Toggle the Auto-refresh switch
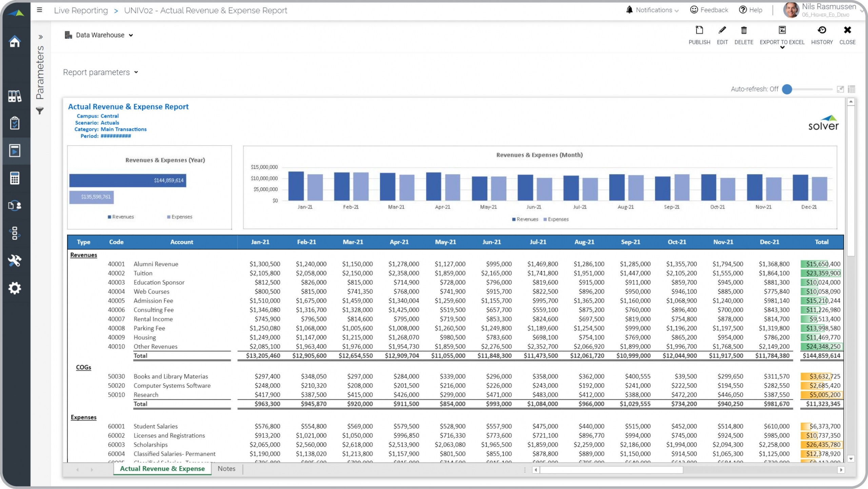Image resolution: width=868 pixels, height=489 pixels. [787, 89]
